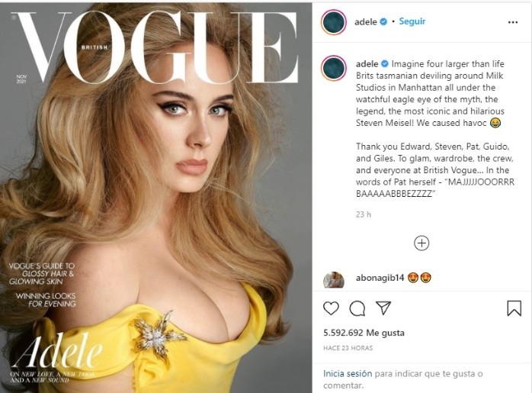This screenshot has width=532, height=393.
Task: Click the Seguir follow link
Action: tap(412, 21)
